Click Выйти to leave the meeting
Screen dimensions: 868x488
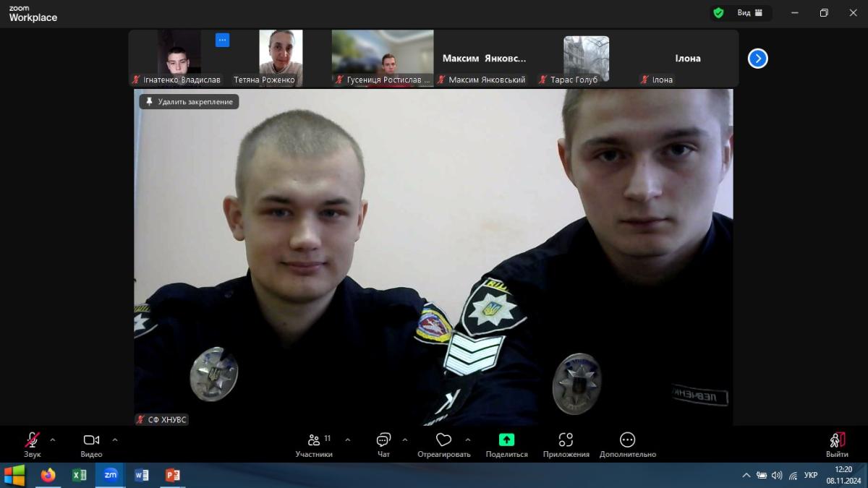(837, 444)
